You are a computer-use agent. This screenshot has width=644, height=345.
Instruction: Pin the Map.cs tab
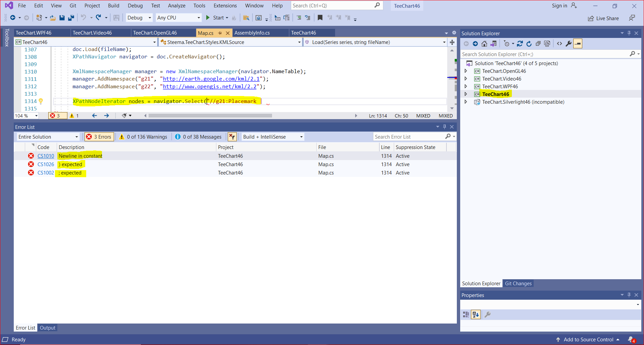point(220,33)
